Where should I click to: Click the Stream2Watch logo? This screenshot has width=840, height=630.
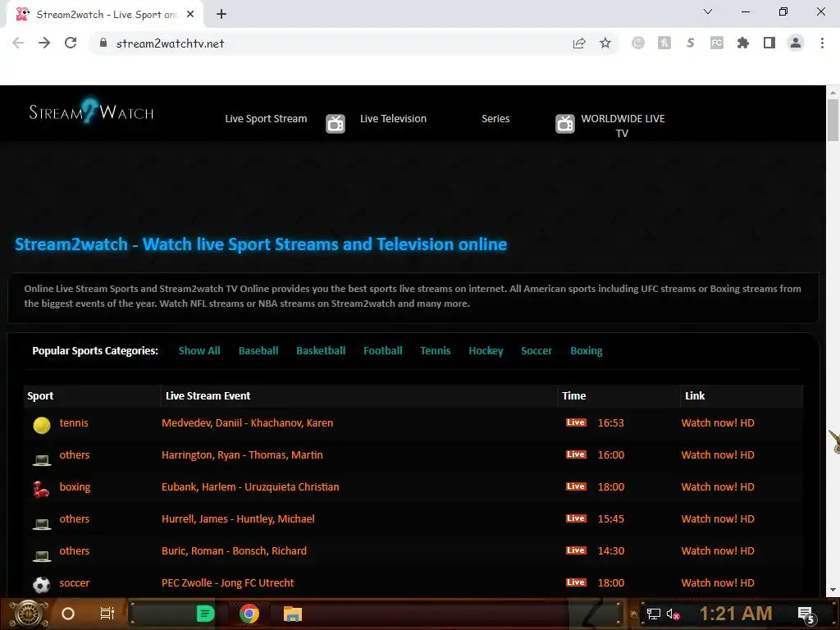[x=91, y=112]
